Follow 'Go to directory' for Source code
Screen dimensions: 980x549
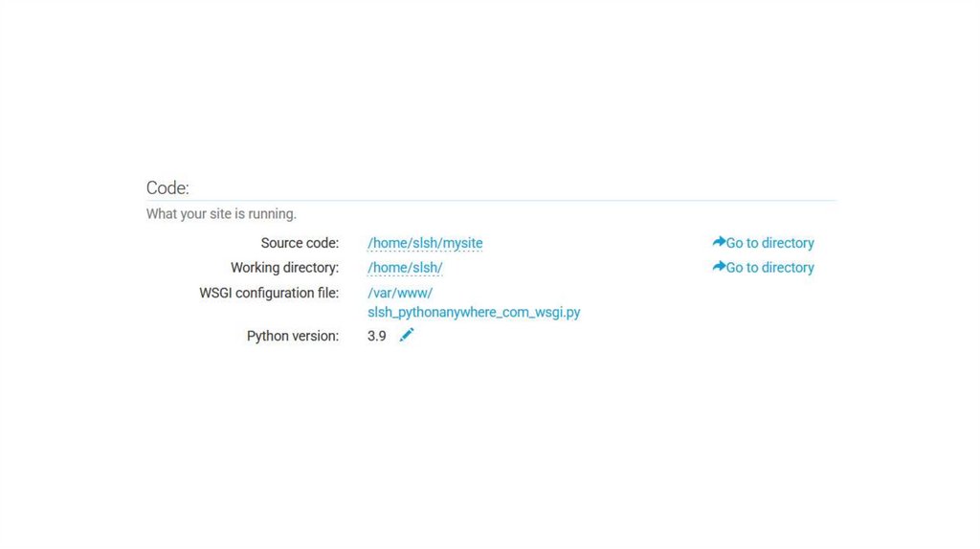tap(769, 243)
